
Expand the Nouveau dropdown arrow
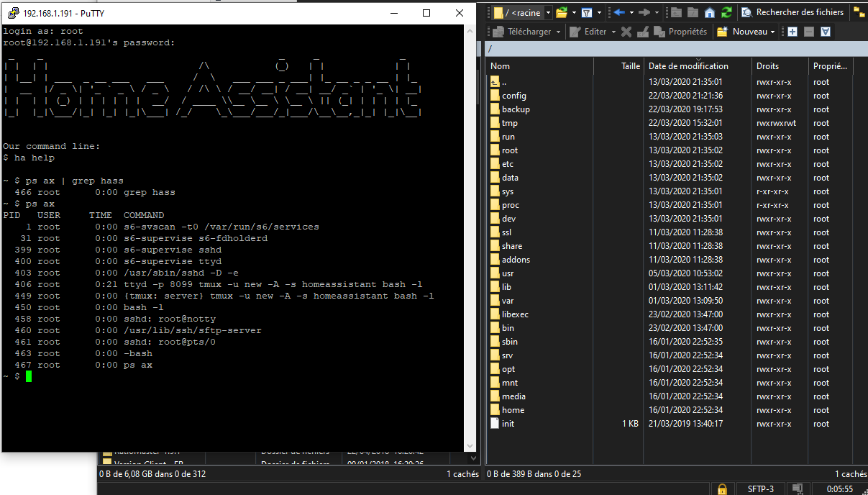click(x=773, y=32)
